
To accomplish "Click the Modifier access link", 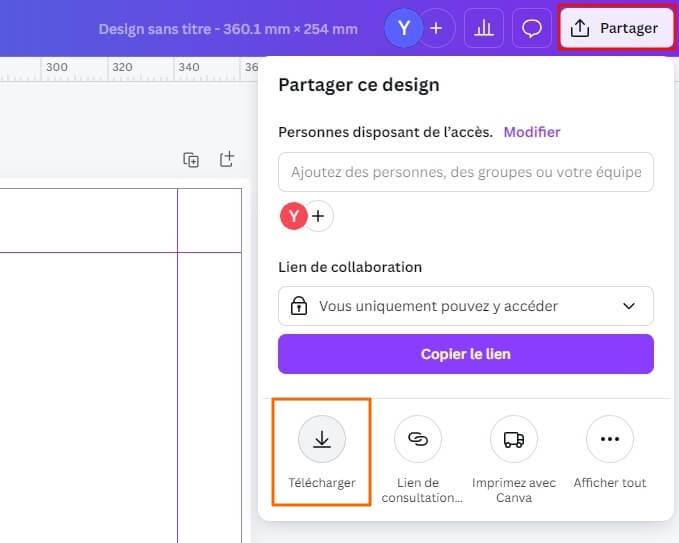I will [532, 132].
